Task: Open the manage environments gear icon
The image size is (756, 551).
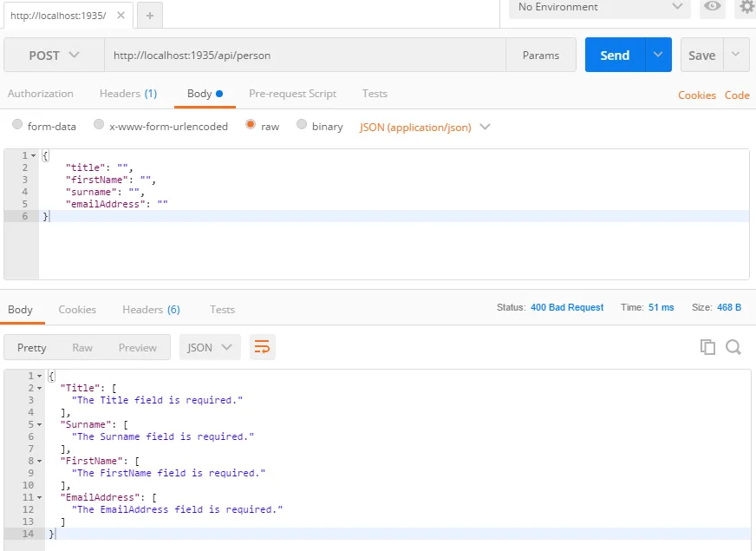Action: (x=746, y=7)
